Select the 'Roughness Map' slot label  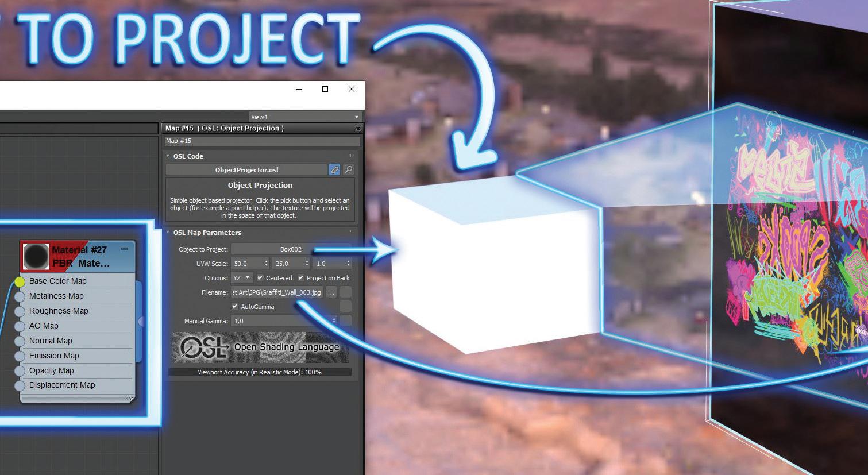point(59,311)
